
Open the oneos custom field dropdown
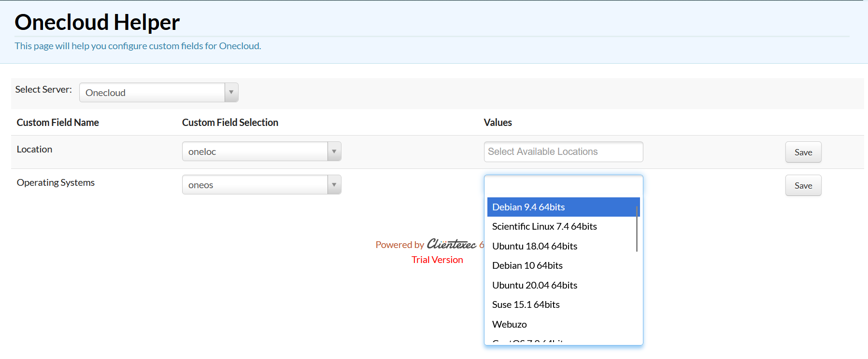261,185
